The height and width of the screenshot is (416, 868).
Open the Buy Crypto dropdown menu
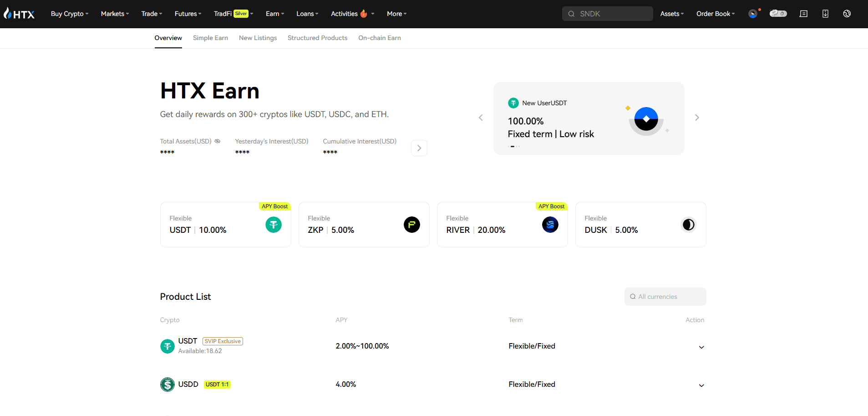(70, 14)
